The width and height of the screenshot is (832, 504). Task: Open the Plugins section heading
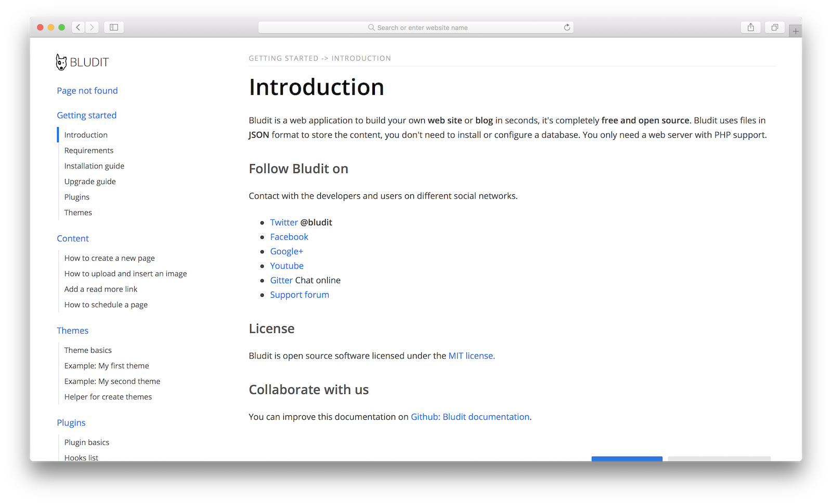[71, 423]
